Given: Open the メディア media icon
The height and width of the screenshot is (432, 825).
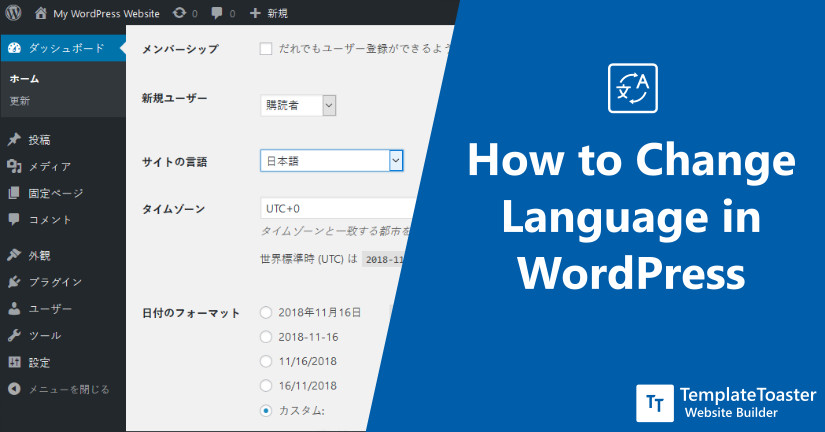Looking at the screenshot, I should coord(14,167).
